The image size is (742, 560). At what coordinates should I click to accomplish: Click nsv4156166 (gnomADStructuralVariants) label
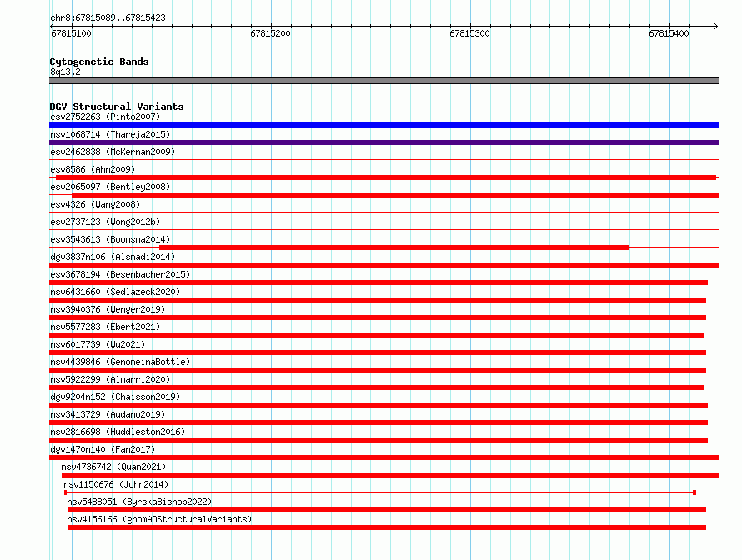[x=159, y=519]
